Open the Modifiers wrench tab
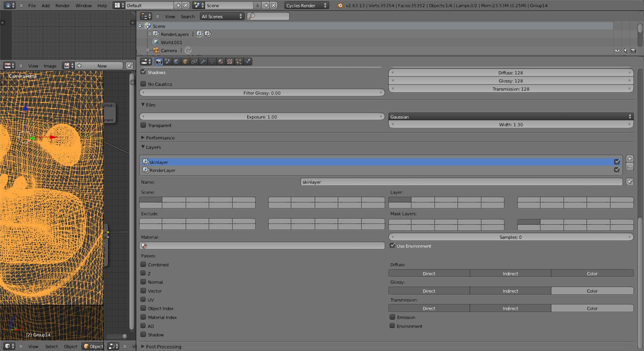Screen dimensions: 644x351 click(x=203, y=62)
